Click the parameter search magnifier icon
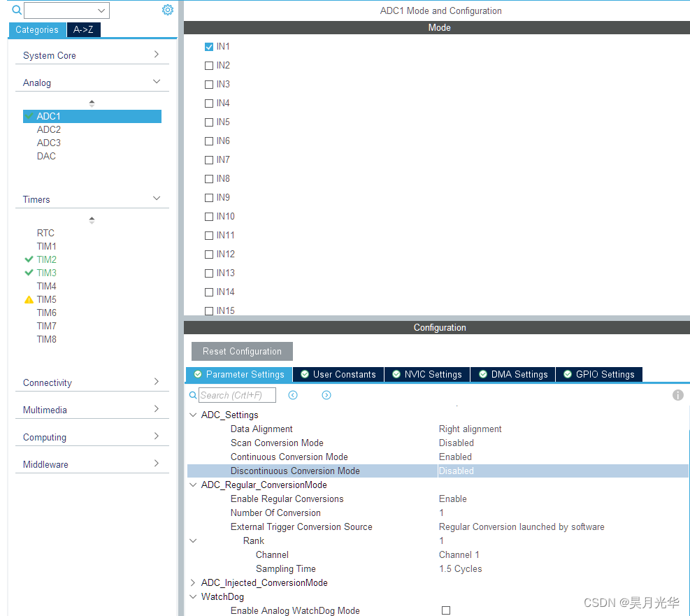 click(193, 395)
